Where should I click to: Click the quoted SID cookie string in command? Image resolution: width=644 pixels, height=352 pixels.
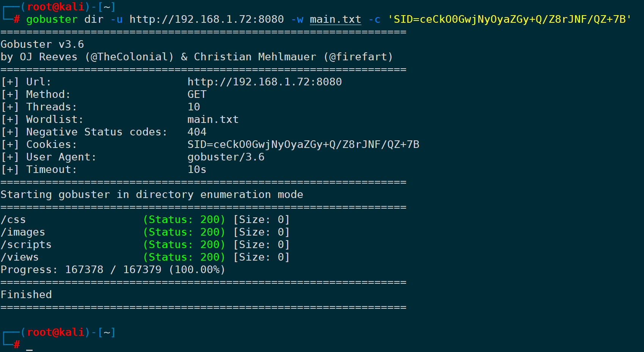[509, 19]
